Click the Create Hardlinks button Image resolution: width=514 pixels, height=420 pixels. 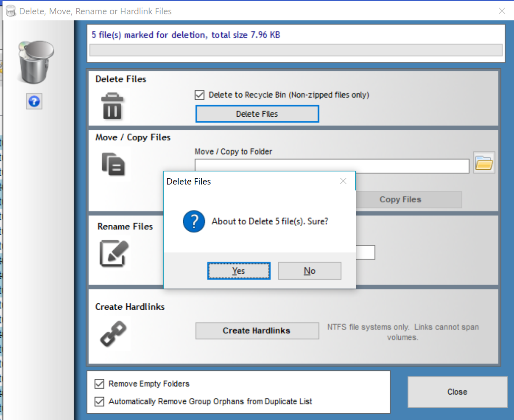pos(257,331)
